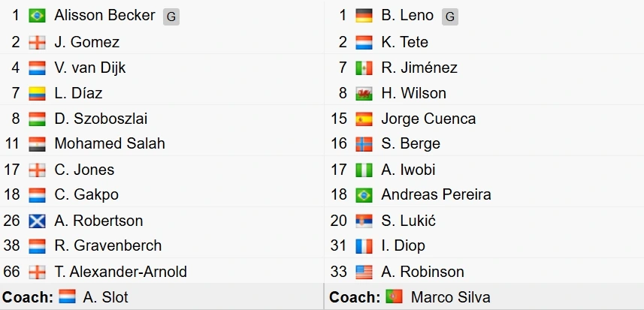Click the USA flag beside A. Robinson

click(x=364, y=272)
